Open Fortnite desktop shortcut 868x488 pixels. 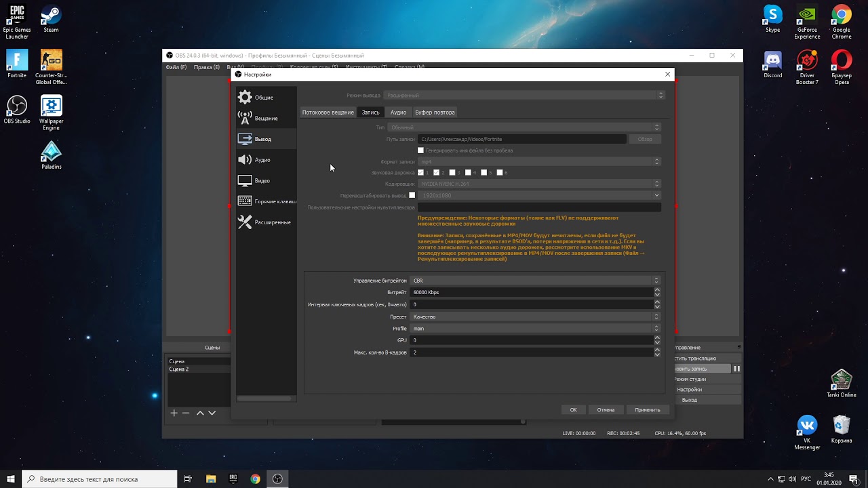tap(17, 64)
